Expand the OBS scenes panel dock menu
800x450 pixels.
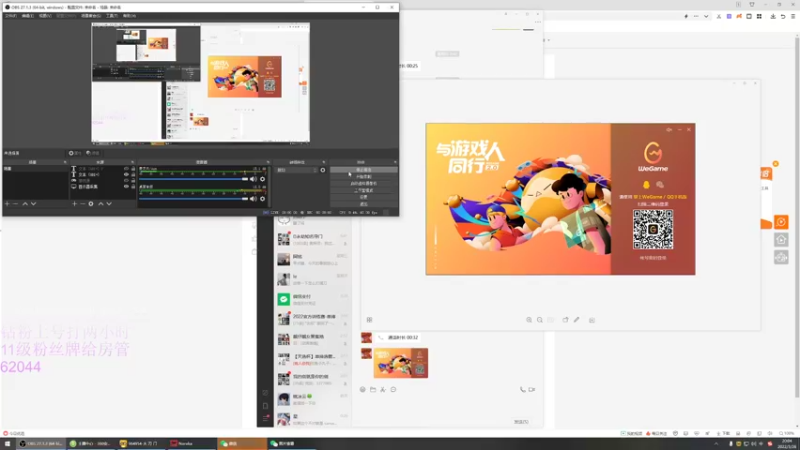[x=65, y=162]
